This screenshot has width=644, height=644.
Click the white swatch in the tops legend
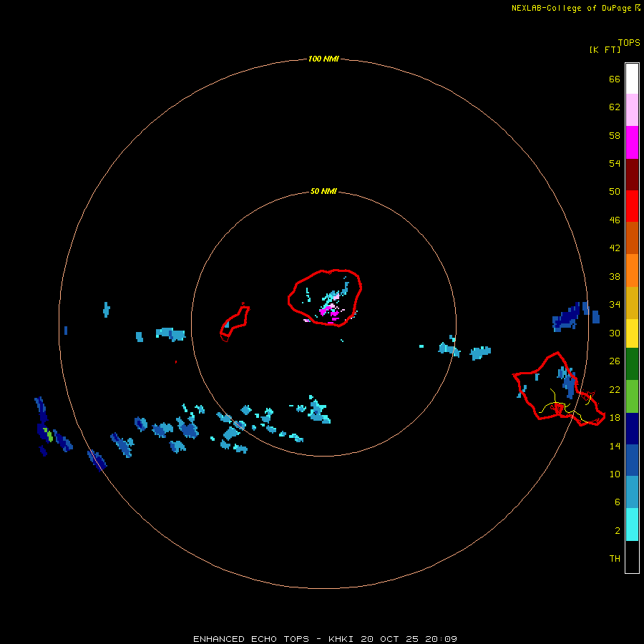click(x=632, y=79)
